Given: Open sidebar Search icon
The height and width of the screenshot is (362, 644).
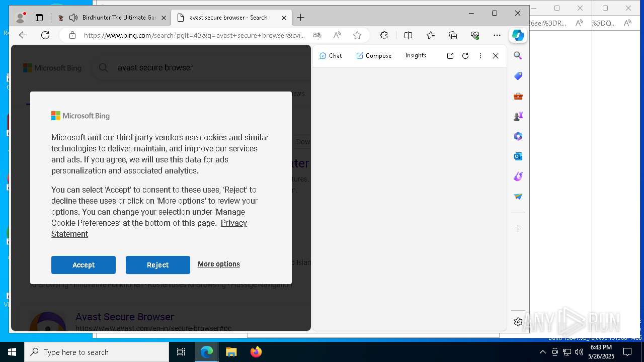Looking at the screenshot, I should pos(518,56).
